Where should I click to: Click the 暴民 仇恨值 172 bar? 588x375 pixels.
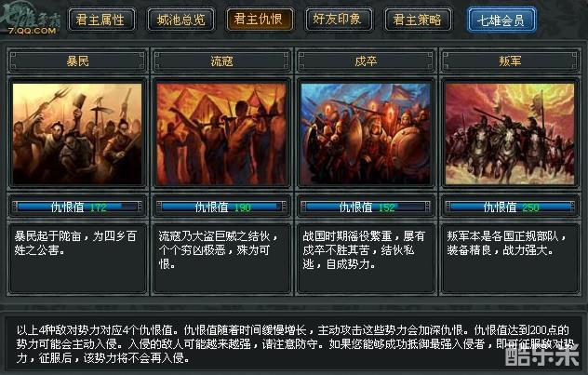[x=77, y=207]
